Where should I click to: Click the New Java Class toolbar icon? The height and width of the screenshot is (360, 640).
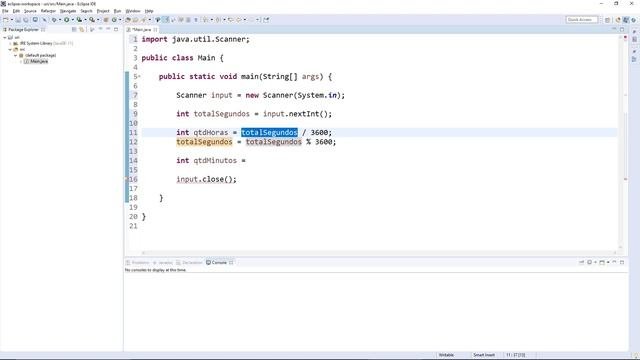114,20
